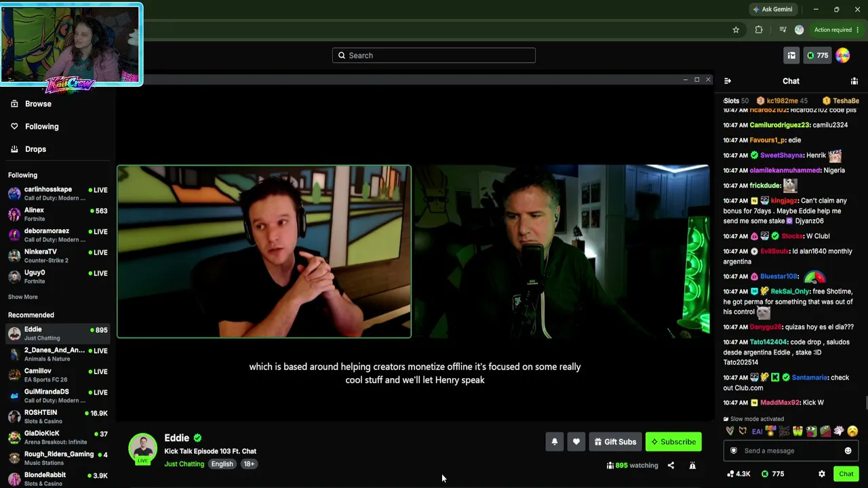This screenshot has height=488, width=868.
Task: Collapse the chat panel
Action: pyautogui.click(x=728, y=81)
